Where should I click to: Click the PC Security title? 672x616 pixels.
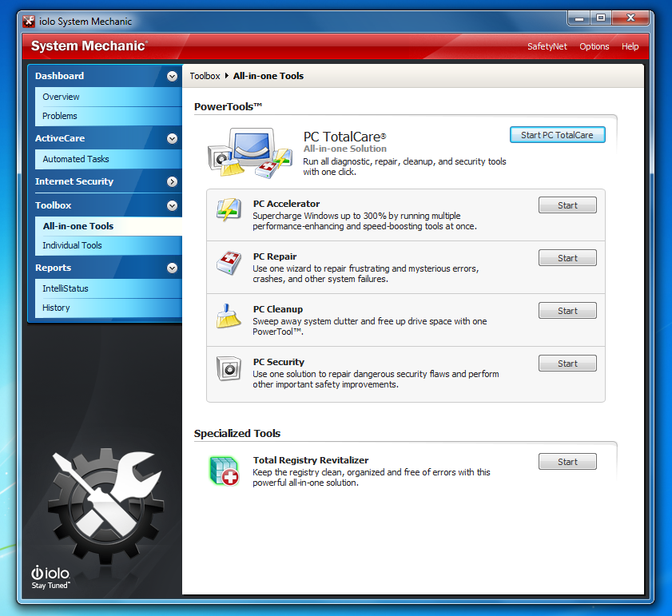point(279,362)
